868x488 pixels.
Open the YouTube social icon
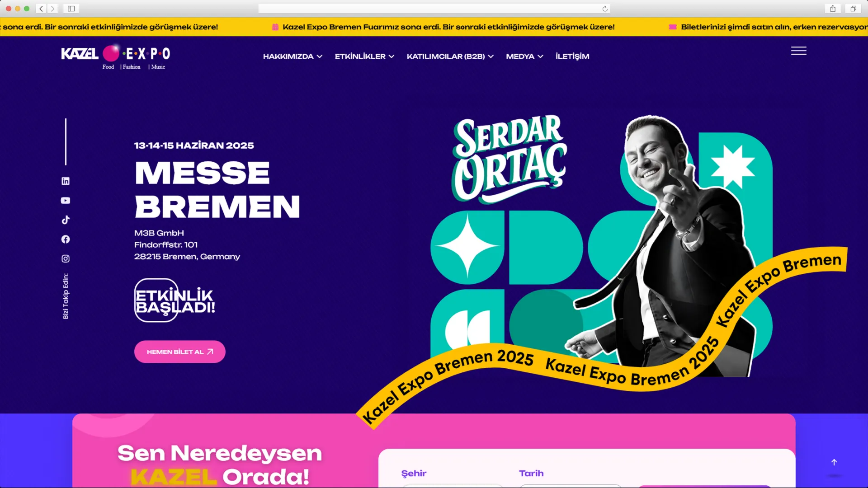66,201
